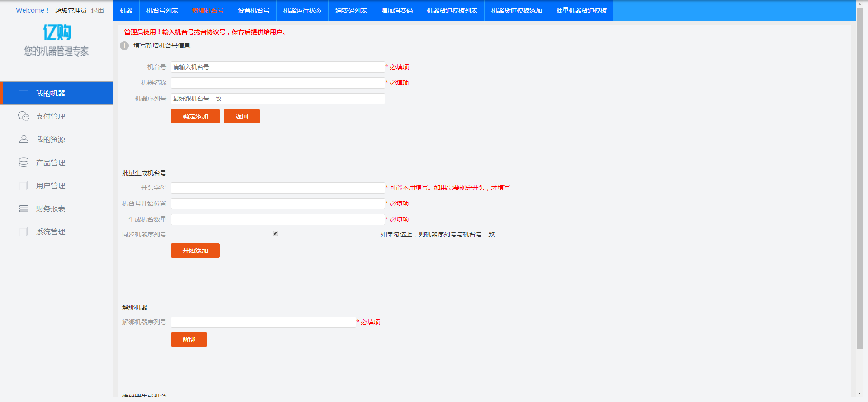Click the 用户管理 sidebar icon
The width and height of the screenshot is (868, 402).
(x=24, y=185)
